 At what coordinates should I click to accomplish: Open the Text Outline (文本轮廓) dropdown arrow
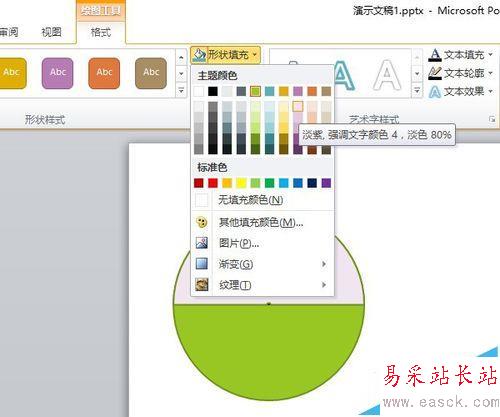491,73
